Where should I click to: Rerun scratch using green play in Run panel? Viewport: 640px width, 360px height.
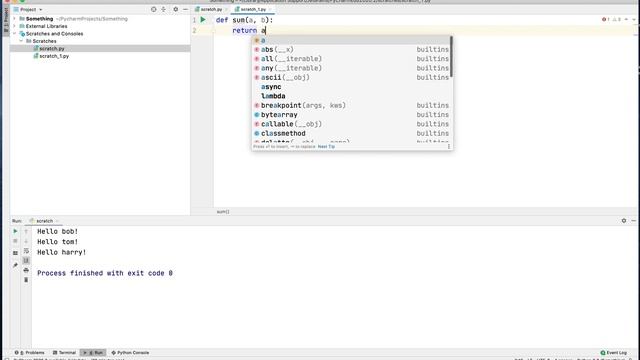[15, 231]
